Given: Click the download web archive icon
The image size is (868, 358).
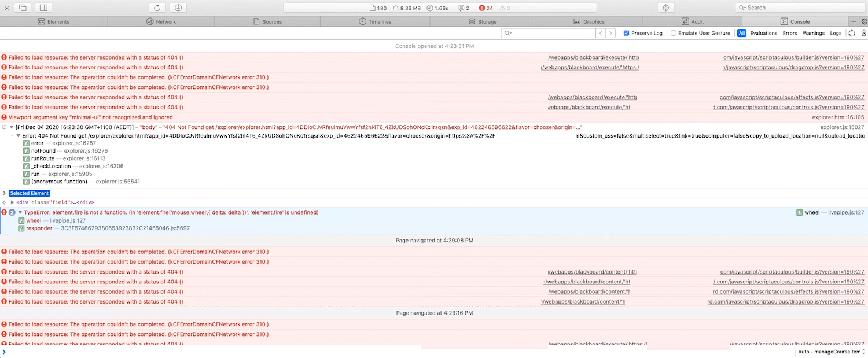Looking at the screenshot, I should (178, 8).
